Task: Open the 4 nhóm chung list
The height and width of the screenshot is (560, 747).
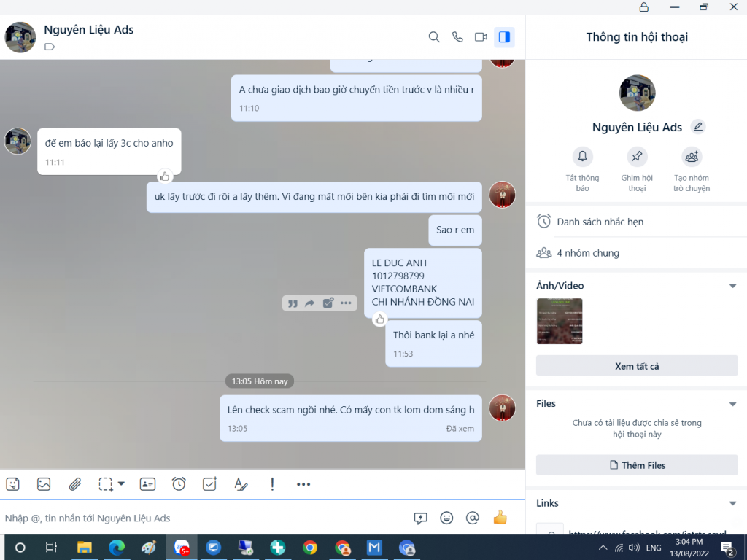Action: coord(587,253)
